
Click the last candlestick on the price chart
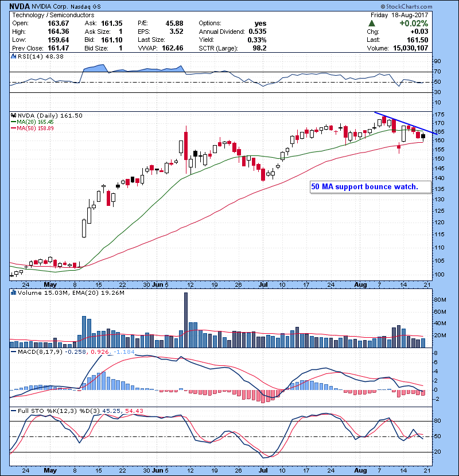click(423, 136)
